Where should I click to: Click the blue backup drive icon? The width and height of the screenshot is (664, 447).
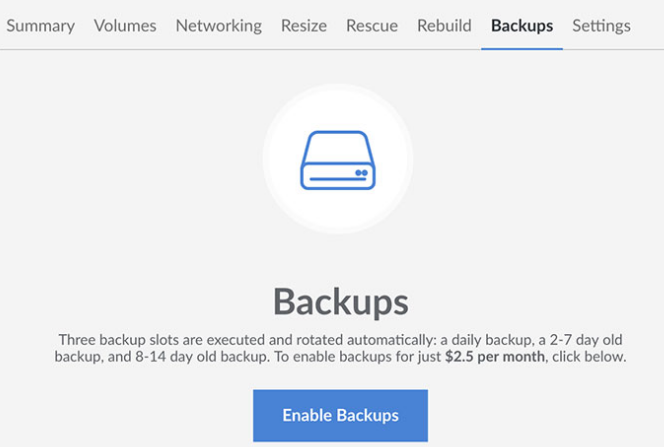pyautogui.click(x=337, y=158)
